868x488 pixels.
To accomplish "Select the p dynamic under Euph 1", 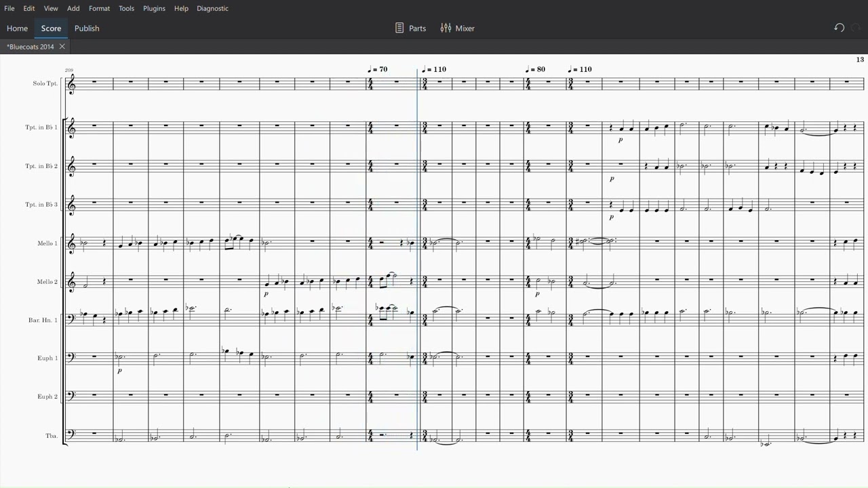I will [120, 371].
